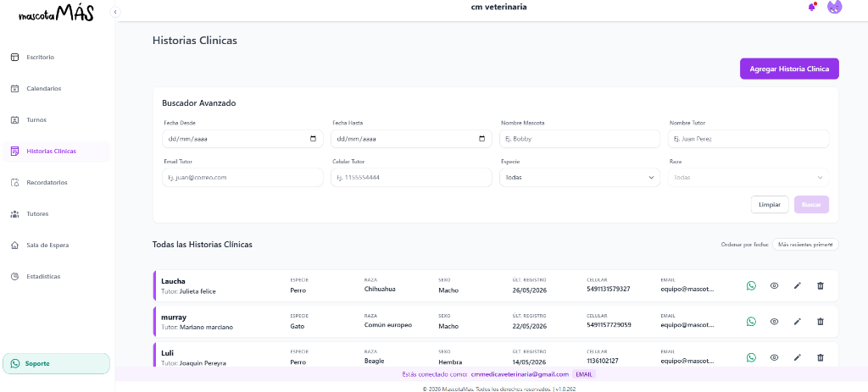The width and height of the screenshot is (868, 392).
Task: Open WhatsApp chat for Laucha's tutor
Action: tap(751, 286)
